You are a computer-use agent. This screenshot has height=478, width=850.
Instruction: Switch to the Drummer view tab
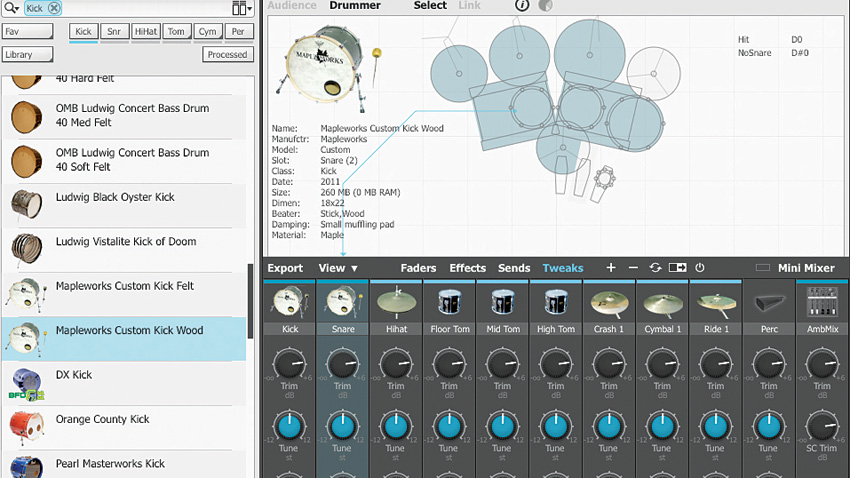click(x=355, y=6)
